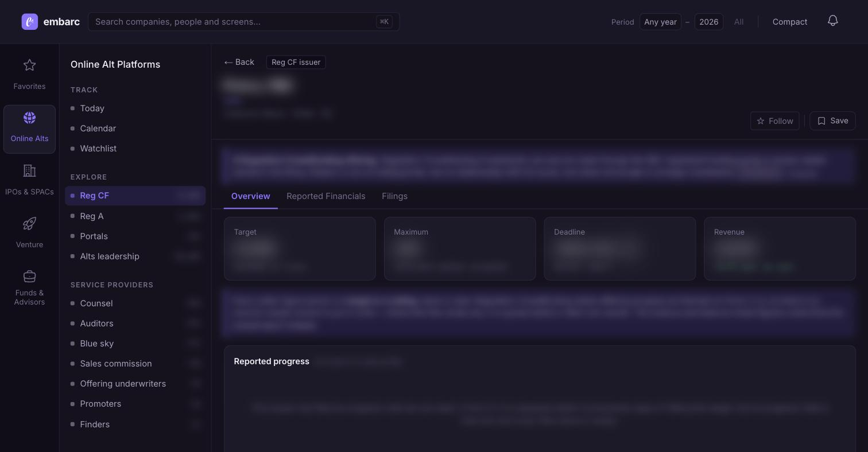The image size is (868, 452).
Task: Open the Finders item
Action: (x=135, y=424)
